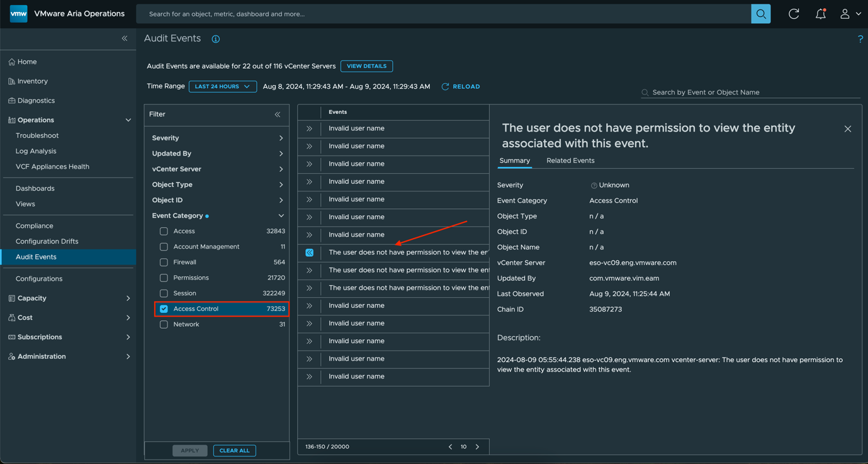Open Dashboards in the sidebar
The image size is (868, 464).
click(x=35, y=188)
